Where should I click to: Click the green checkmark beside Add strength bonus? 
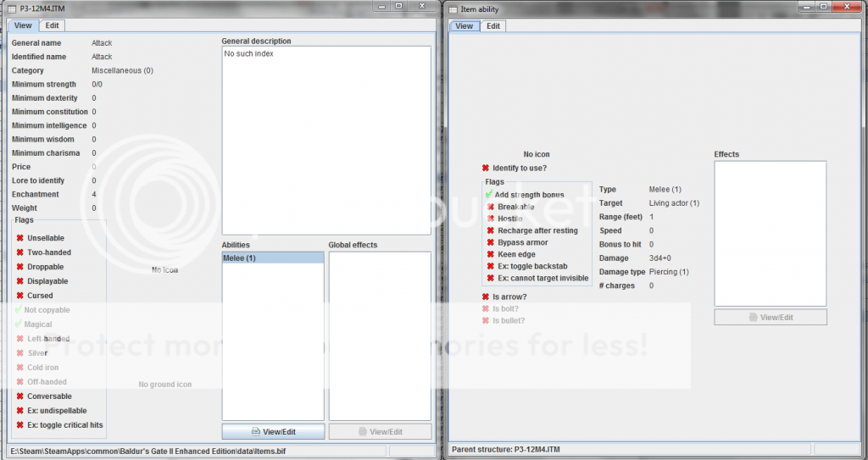pos(489,195)
